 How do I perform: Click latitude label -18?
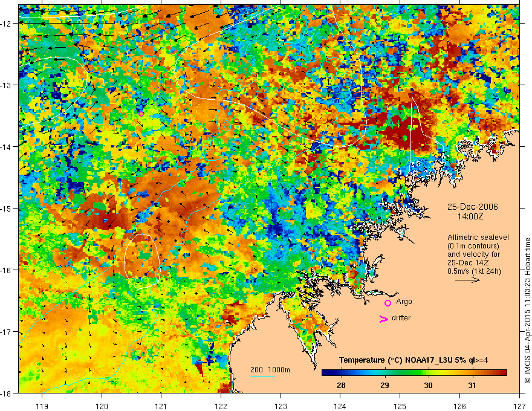[x=6, y=393]
